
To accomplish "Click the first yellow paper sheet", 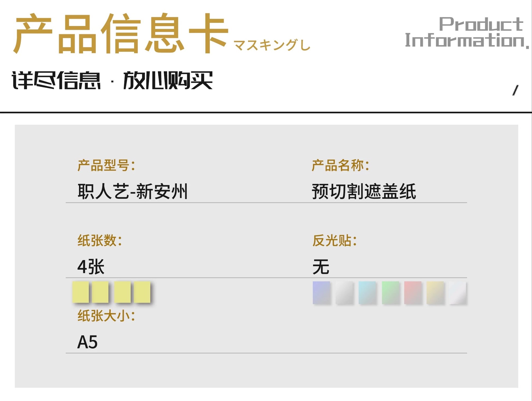I will pos(81,292).
